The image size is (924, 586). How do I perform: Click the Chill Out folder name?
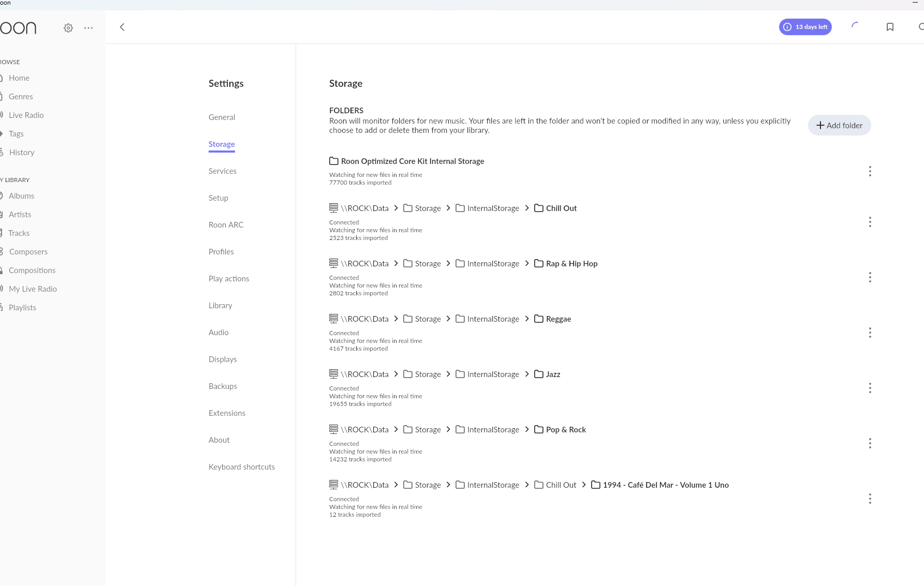(x=561, y=208)
